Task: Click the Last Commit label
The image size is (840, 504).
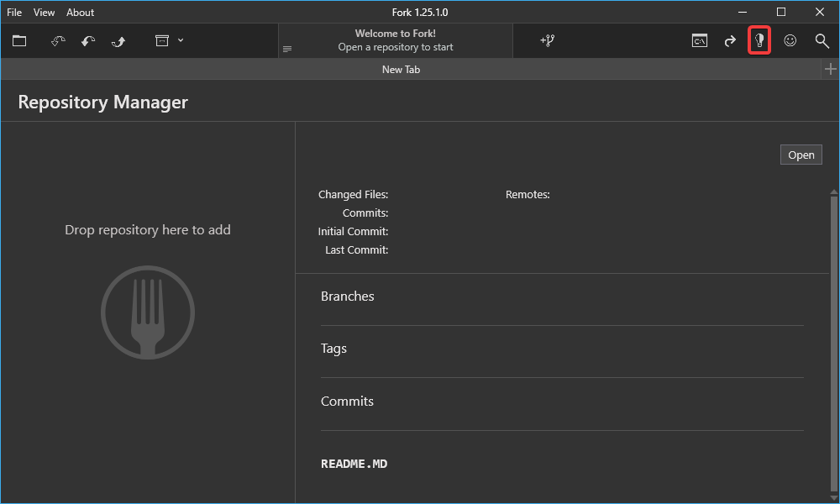Action: pos(357,250)
